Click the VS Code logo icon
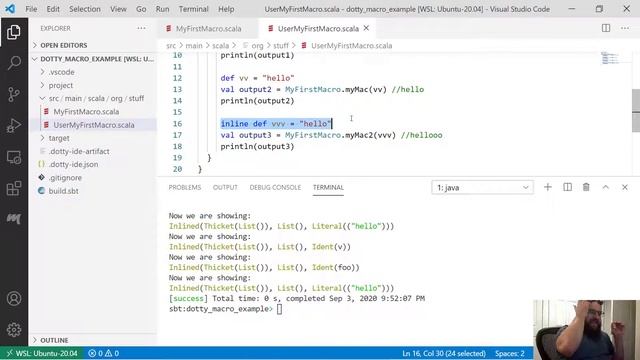Screen dimensions: 640x360 [x=10, y=9]
